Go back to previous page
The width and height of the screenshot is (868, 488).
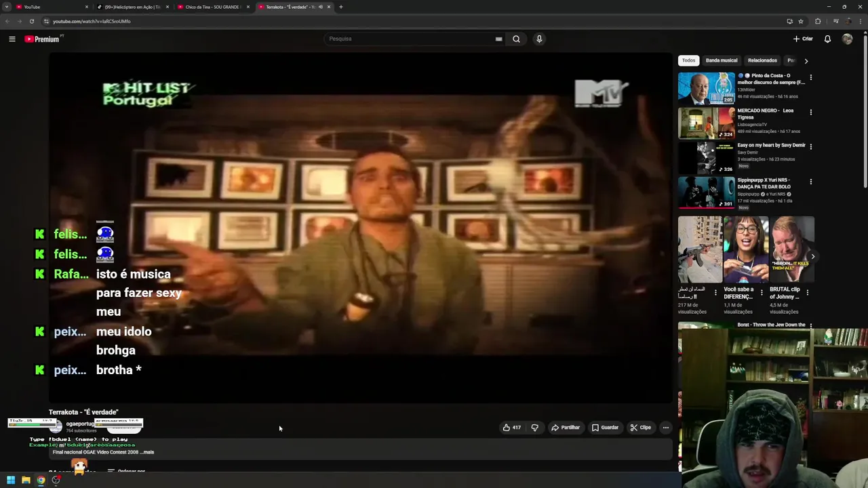[7, 21]
